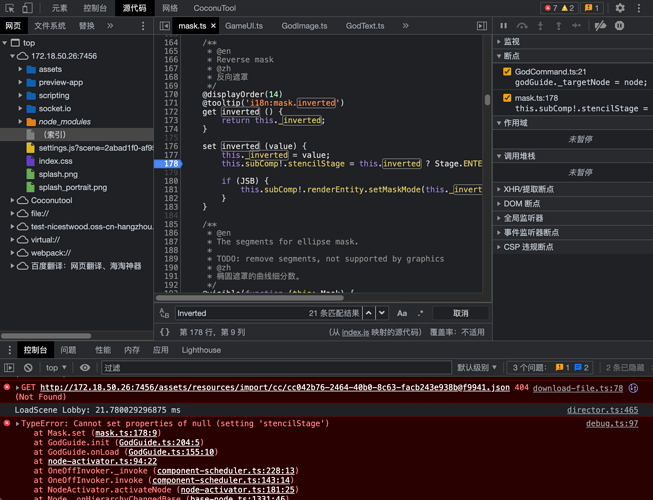
Task: Open the CoconuTool tab
Action: point(214,8)
